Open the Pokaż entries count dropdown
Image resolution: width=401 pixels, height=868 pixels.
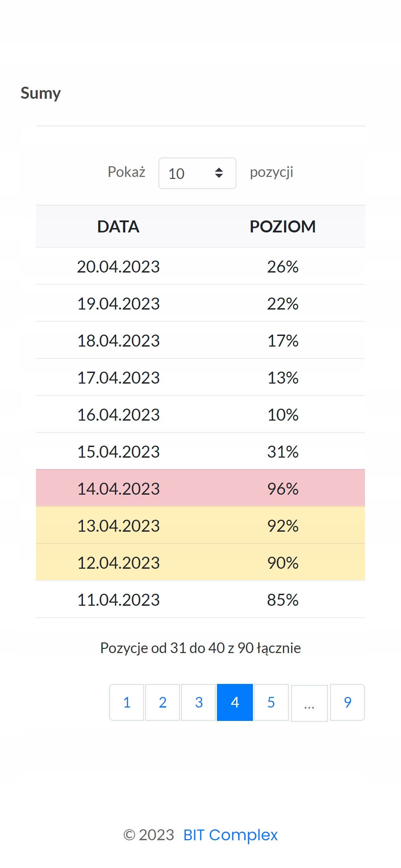click(197, 173)
